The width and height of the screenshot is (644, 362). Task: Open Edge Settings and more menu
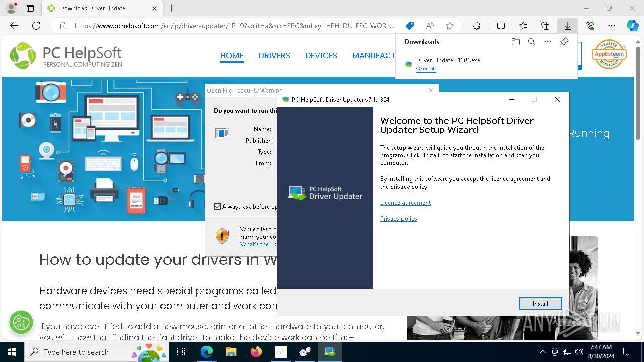(612, 26)
